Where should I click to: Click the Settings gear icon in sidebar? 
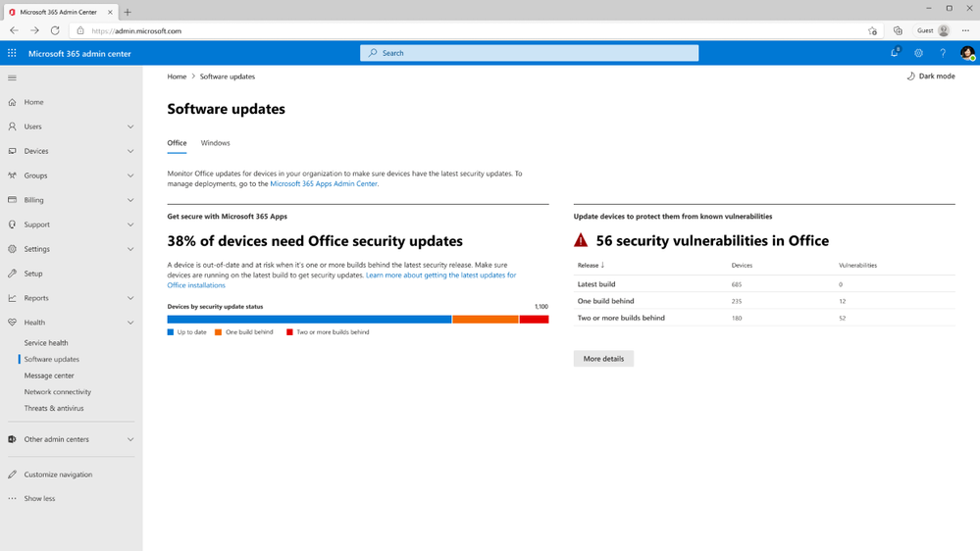point(12,249)
